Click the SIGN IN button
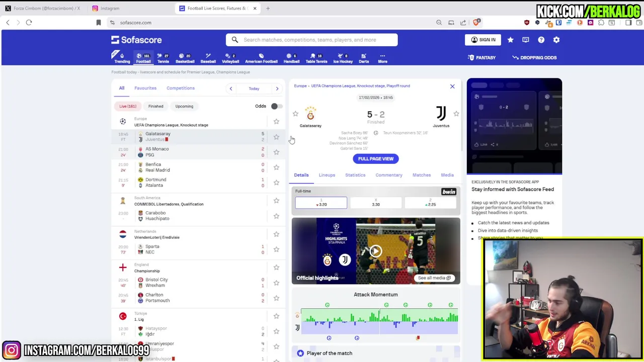The image size is (644, 362). [x=484, y=40]
